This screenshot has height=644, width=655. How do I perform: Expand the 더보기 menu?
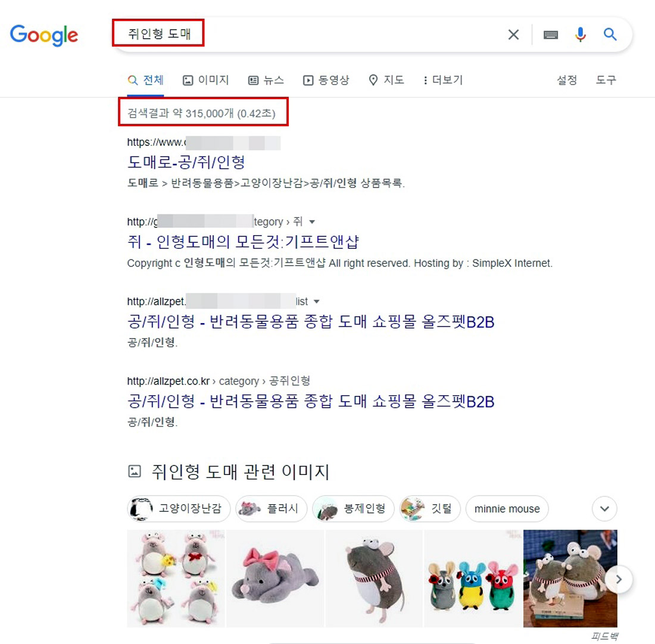pyautogui.click(x=443, y=80)
